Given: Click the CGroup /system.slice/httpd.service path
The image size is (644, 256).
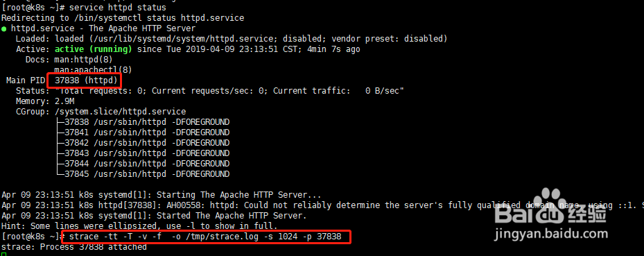Looking at the screenshot, I should (x=121, y=112).
